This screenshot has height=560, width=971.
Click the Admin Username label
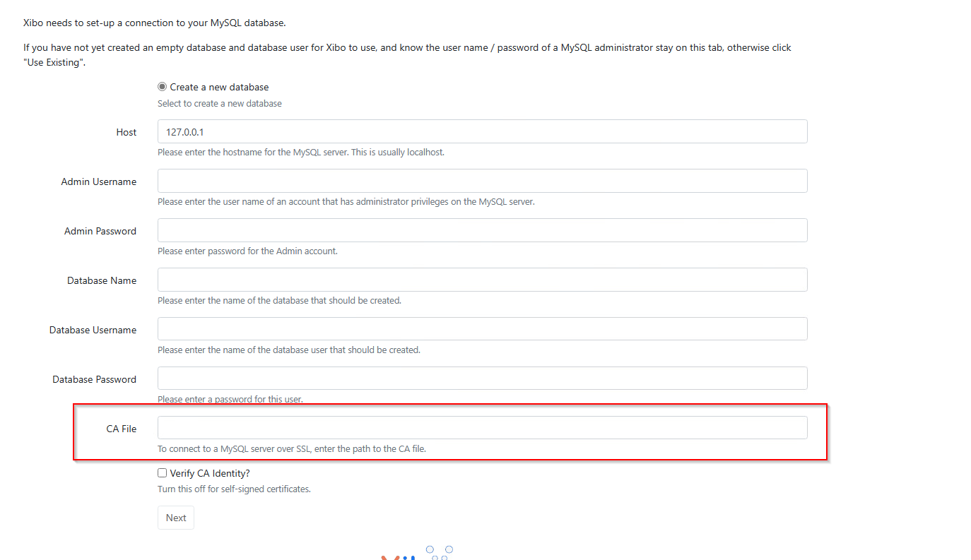pos(99,181)
